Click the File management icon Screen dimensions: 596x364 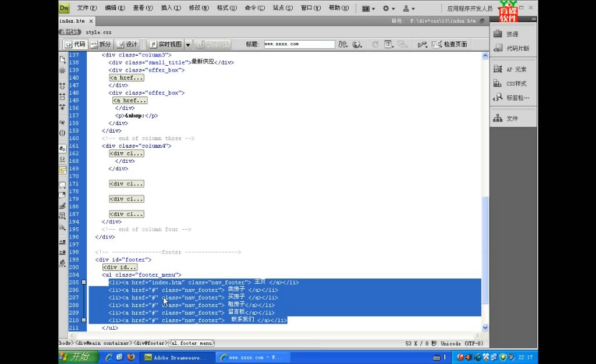(x=343, y=44)
